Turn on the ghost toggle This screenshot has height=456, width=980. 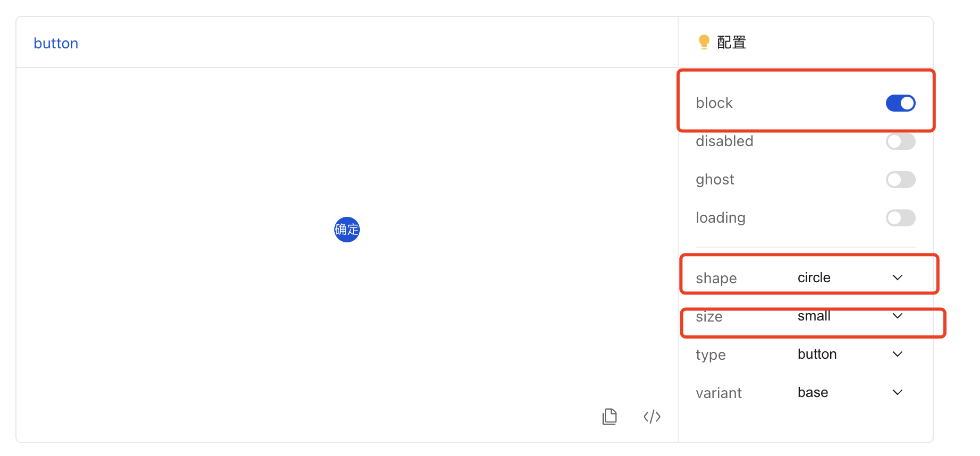click(900, 180)
